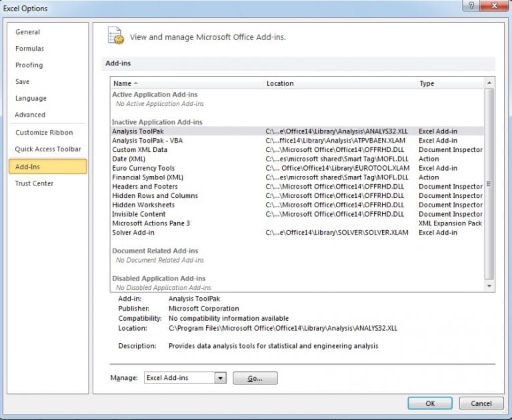The height and width of the screenshot is (420, 512).
Task: Click the Cancel button
Action: coord(481,403)
